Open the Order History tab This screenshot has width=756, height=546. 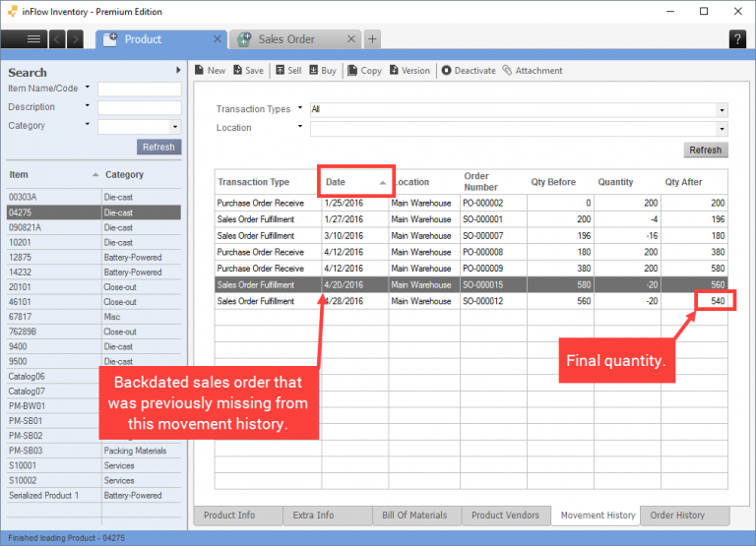tap(676, 516)
